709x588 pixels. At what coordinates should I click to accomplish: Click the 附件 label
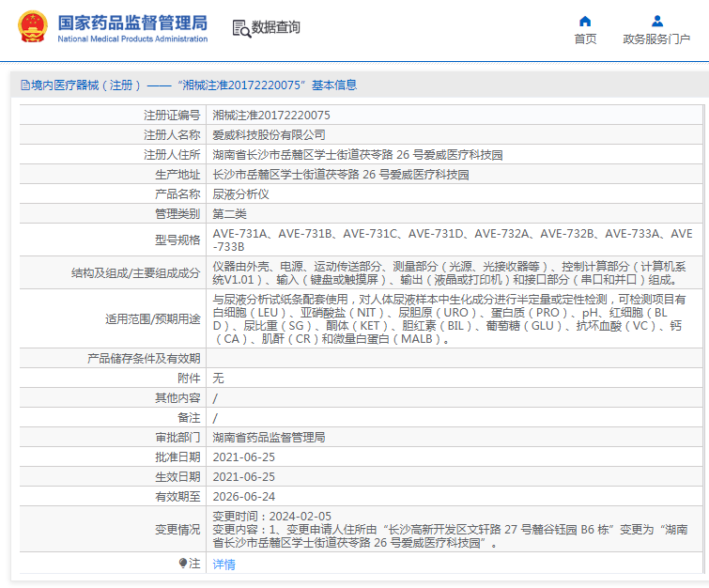pyautogui.click(x=189, y=379)
